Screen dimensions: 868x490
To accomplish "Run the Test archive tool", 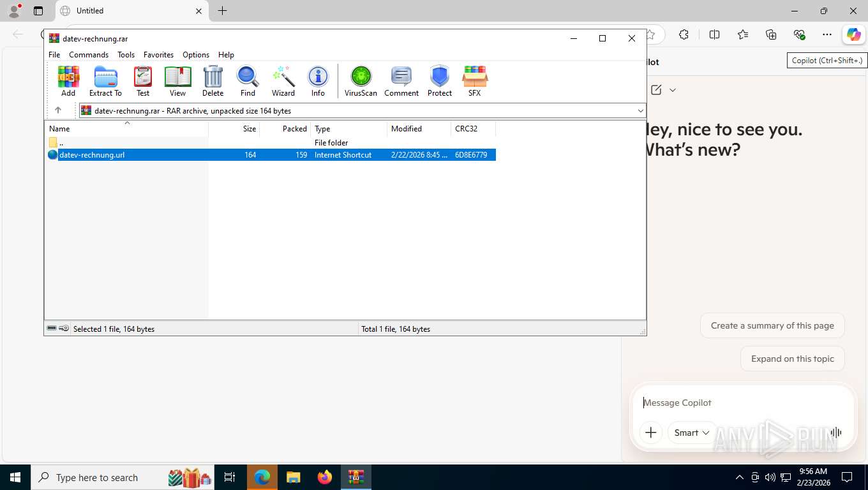I will click(x=143, y=81).
